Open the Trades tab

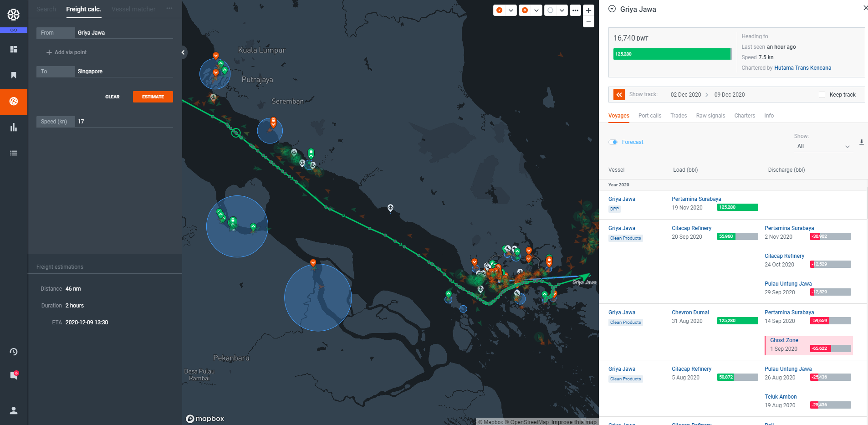[x=679, y=116]
